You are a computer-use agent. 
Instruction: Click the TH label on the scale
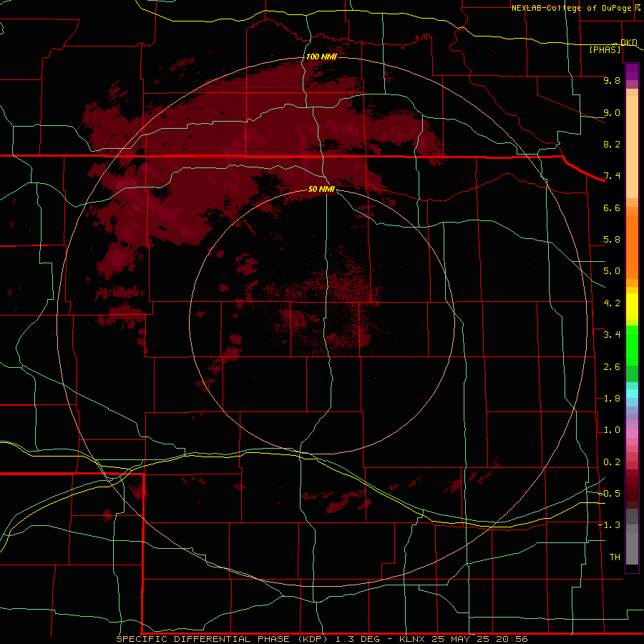[x=615, y=557]
